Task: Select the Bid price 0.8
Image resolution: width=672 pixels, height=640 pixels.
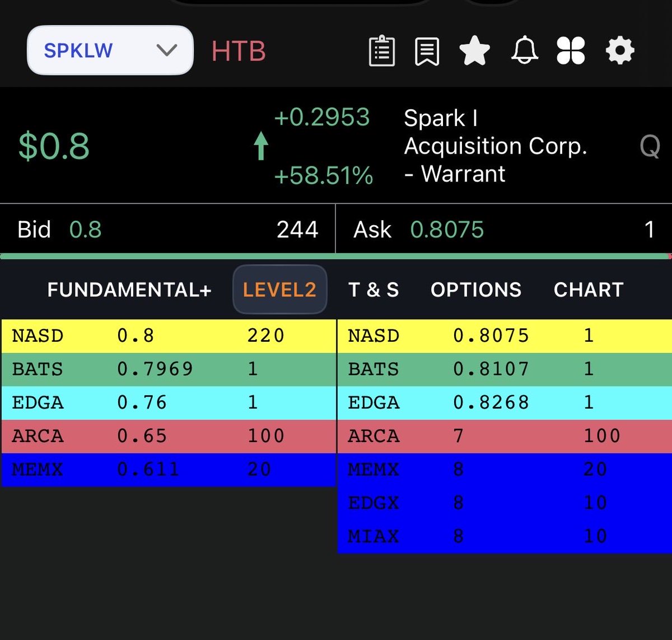Action: pos(85,229)
